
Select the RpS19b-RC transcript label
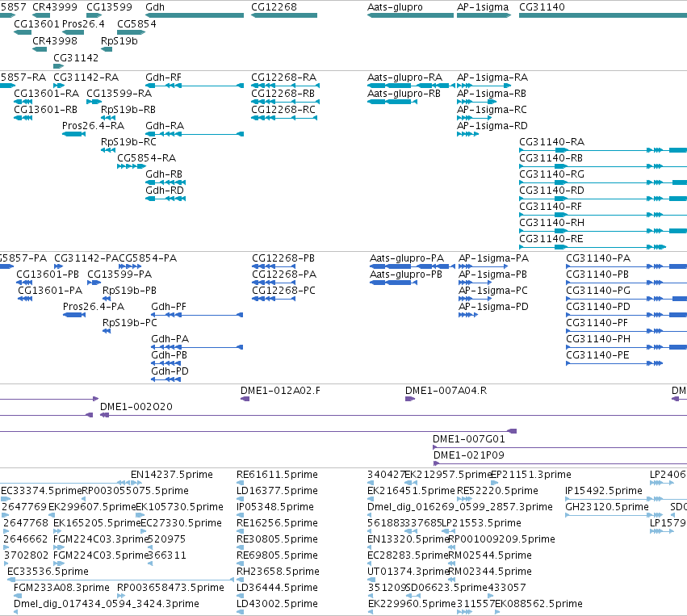[128, 141]
